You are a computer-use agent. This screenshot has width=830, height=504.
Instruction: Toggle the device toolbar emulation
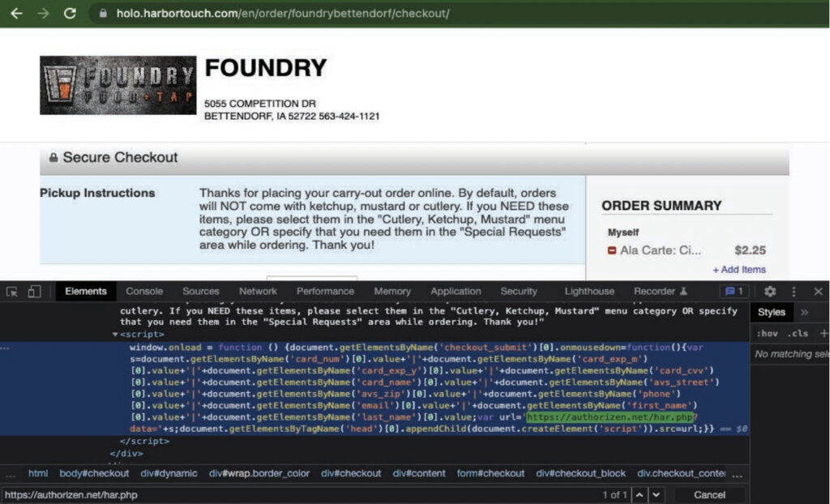click(34, 291)
